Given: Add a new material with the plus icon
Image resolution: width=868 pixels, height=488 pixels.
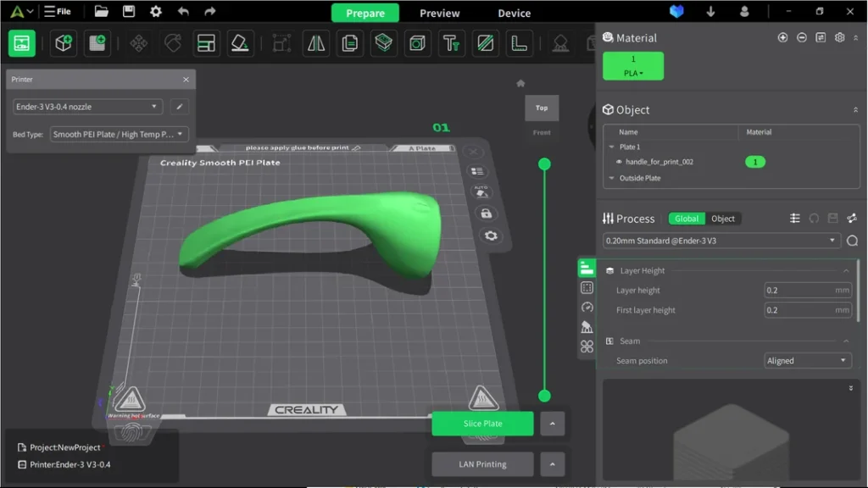Looking at the screenshot, I should [x=782, y=37].
